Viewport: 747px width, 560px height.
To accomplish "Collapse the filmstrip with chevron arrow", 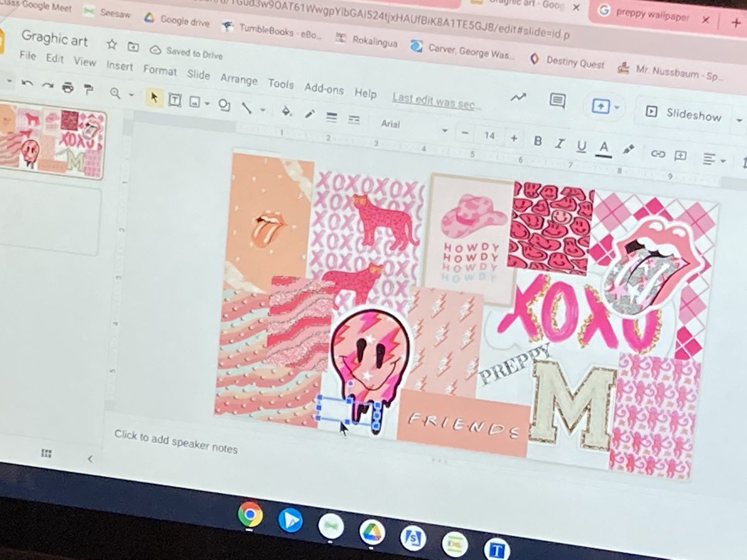I will (x=90, y=459).
